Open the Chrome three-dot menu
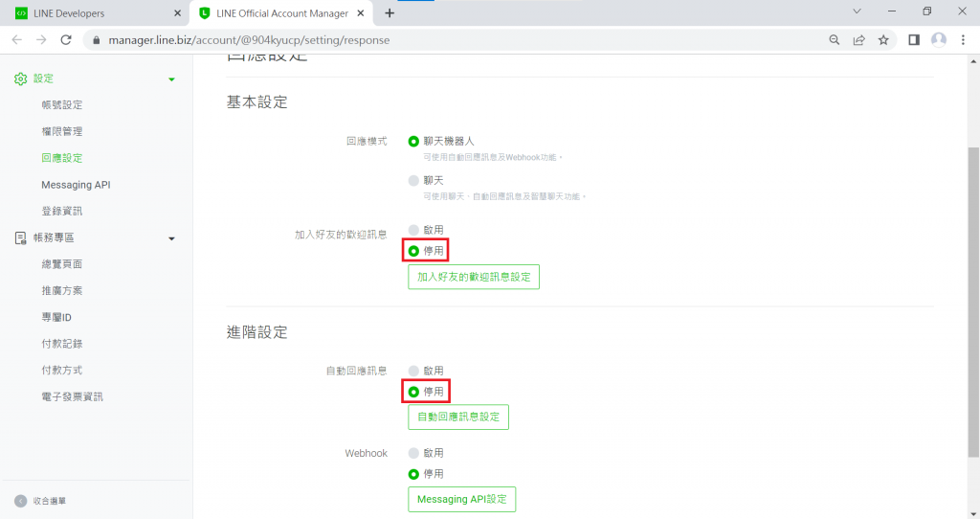This screenshot has width=980, height=519. (963, 40)
